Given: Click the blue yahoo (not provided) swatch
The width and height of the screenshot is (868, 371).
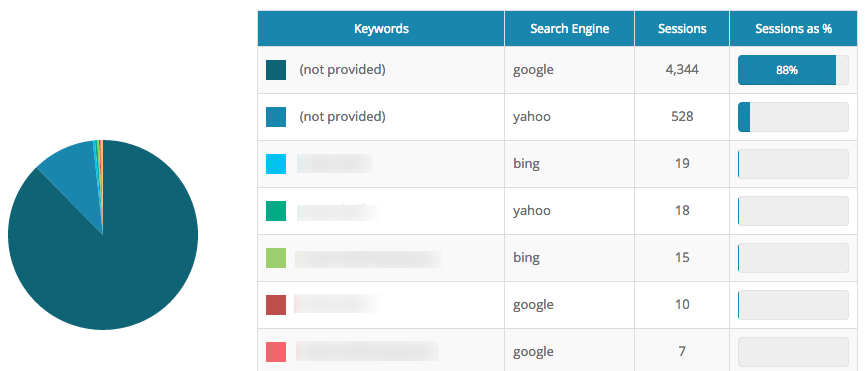Looking at the screenshot, I should 276,117.
